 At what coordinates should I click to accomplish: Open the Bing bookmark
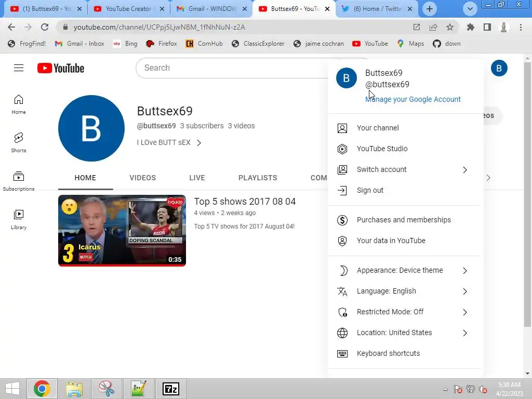click(125, 44)
